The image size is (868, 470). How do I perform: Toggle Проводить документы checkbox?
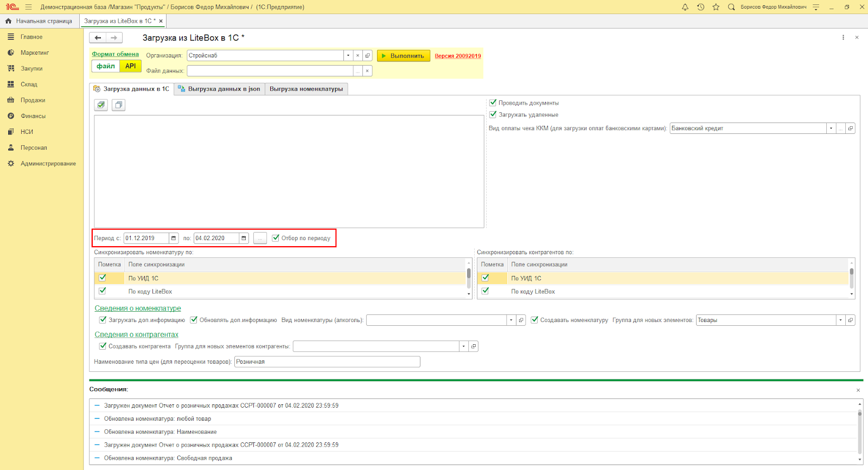click(x=493, y=102)
